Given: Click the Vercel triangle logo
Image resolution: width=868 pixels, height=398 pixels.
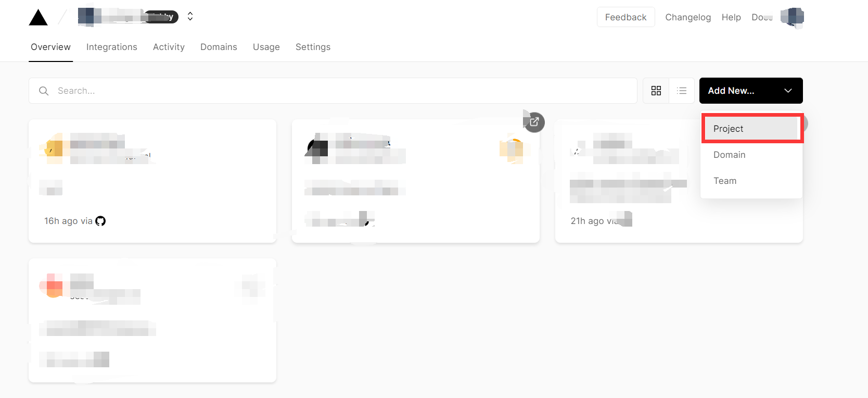Looking at the screenshot, I should pos(38,18).
